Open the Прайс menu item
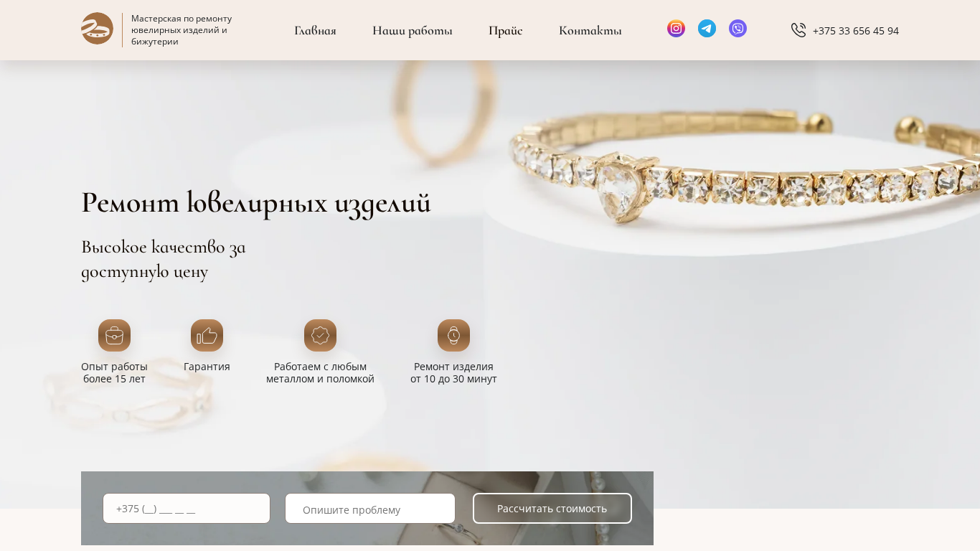The width and height of the screenshot is (980, 551). coord(505,30)
